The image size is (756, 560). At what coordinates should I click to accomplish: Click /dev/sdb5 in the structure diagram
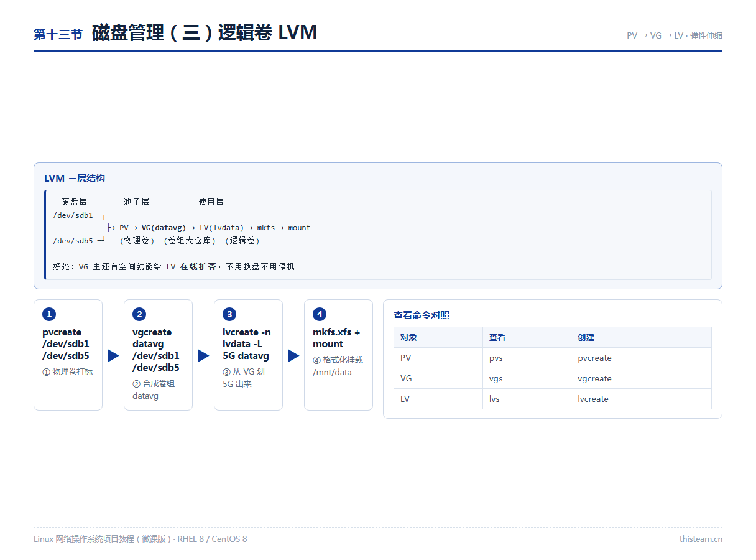pos(73,241)
